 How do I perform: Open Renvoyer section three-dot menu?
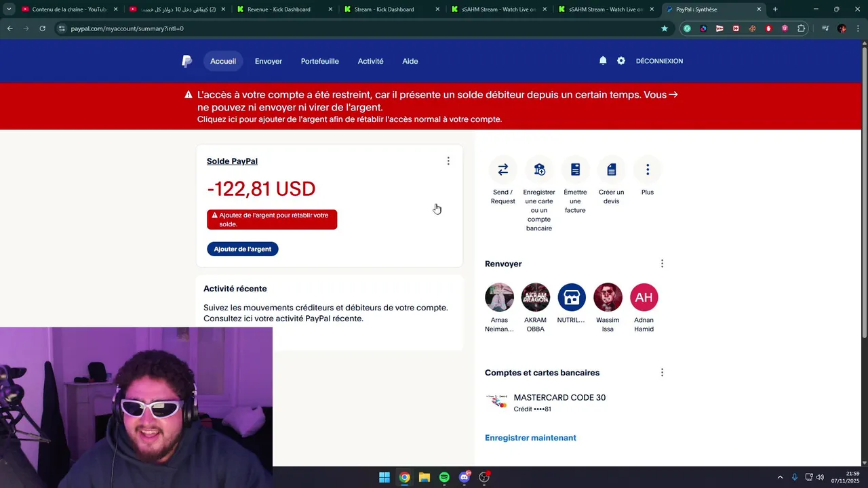click(662, 264)
